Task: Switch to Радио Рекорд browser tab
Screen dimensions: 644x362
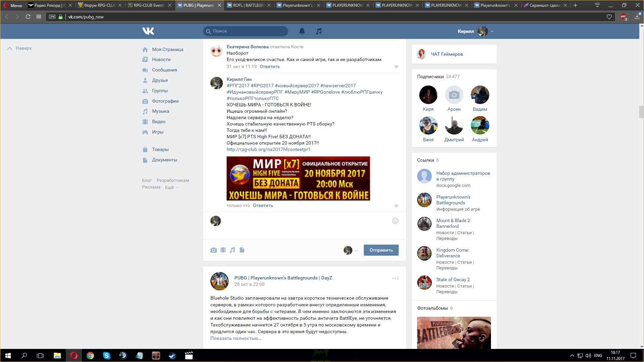Action: 50,5
